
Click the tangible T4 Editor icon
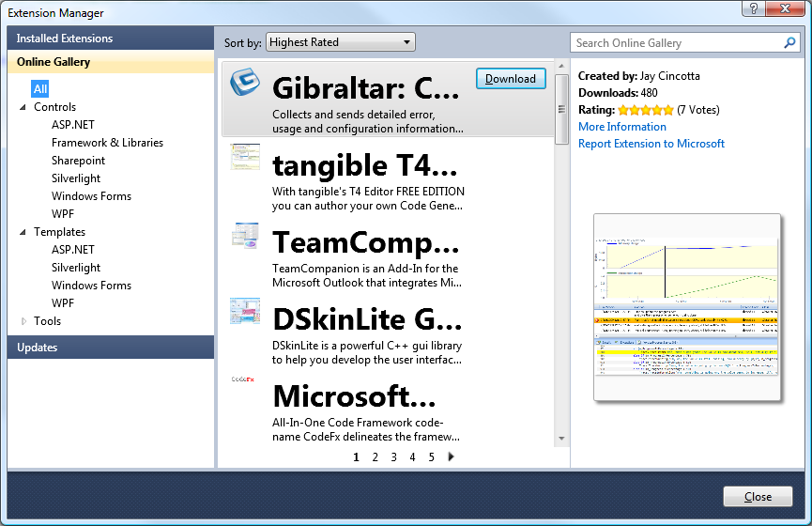[x=245, y=158]
